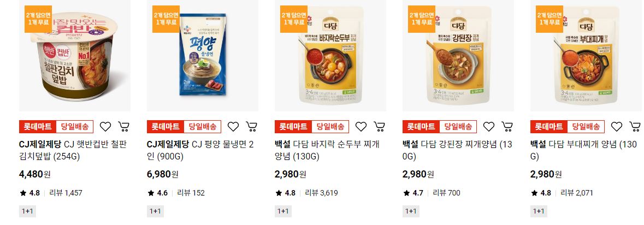This screenshot has width=644, height=225.
Task: Add 다담 강된장 찌개양념 to cart
Action: pos(507,127)
